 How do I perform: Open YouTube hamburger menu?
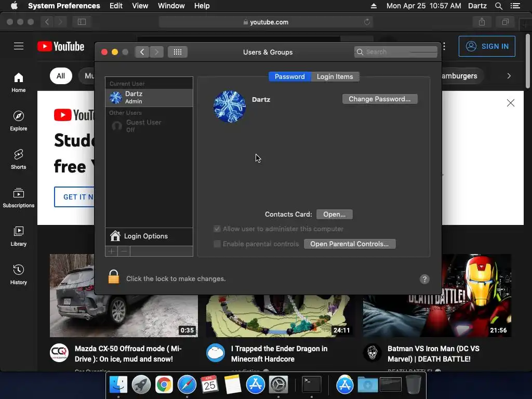pyautogui.click(x=19, y=46)
